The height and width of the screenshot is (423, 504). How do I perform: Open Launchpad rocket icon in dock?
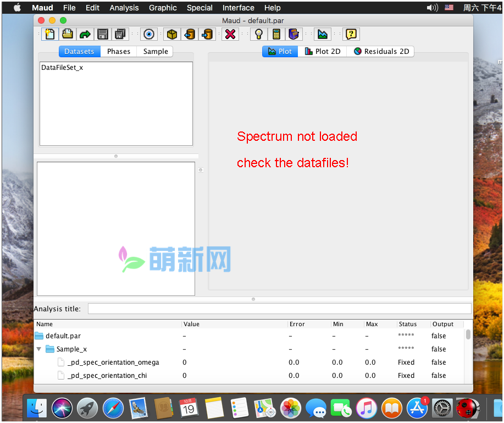tap(87, 408)
